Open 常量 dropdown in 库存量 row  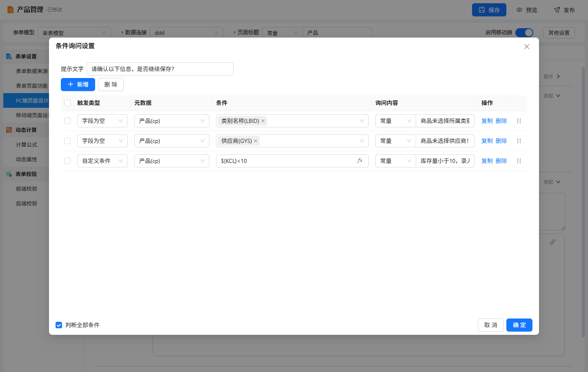coord(396,161)
